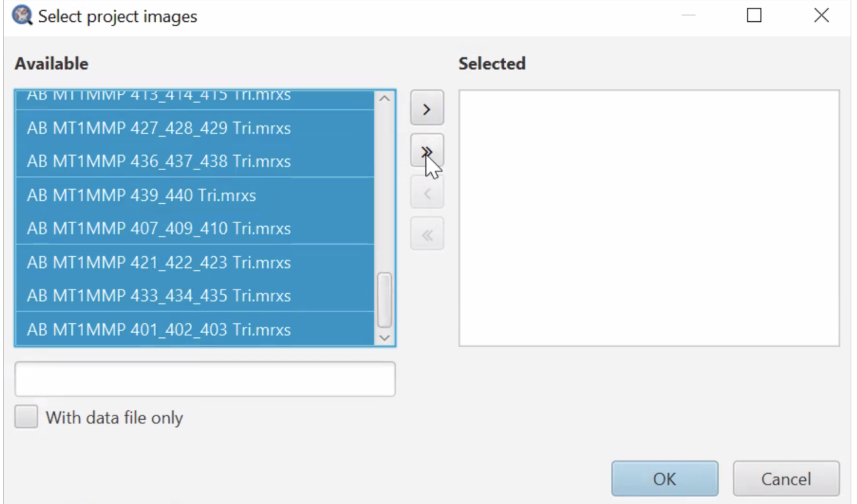Choose AB MT1MMP 421_422_423 Tri.mrxs entry
The image size is (857, 504).
coord(158,262)
